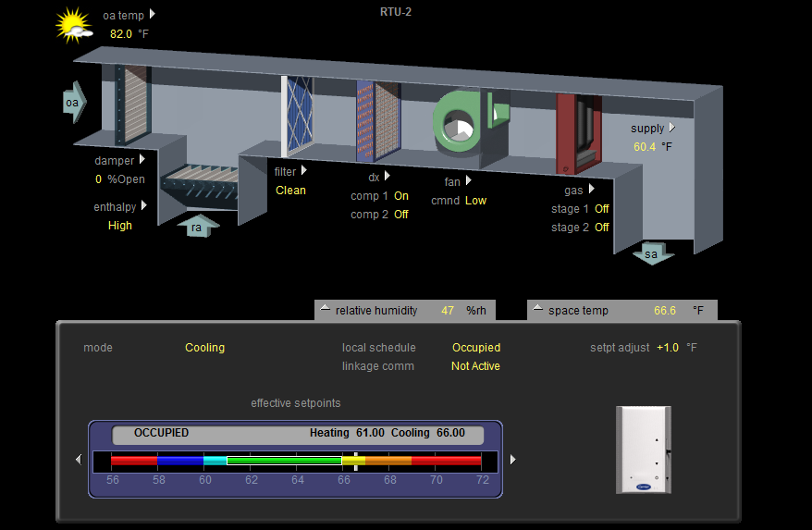Click the orange segment of setpoint bar
This screenshot has height=530, width=812.
tap(388, 461)
